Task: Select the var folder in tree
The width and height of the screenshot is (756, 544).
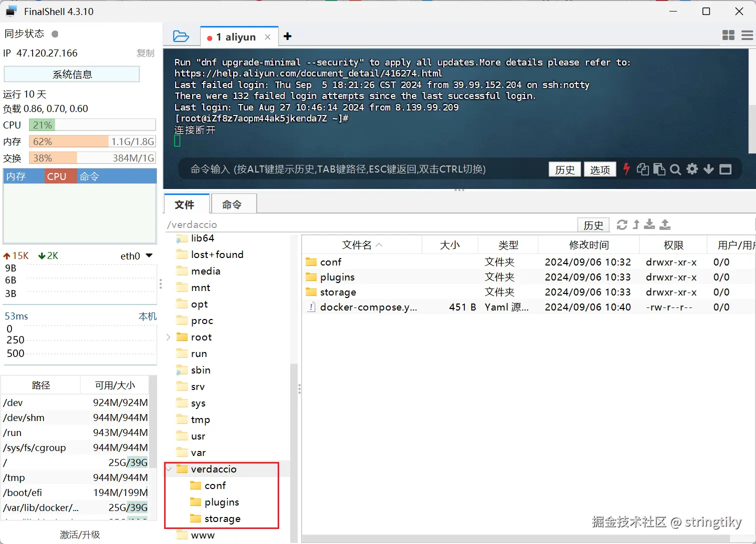Action: [198, 452]
